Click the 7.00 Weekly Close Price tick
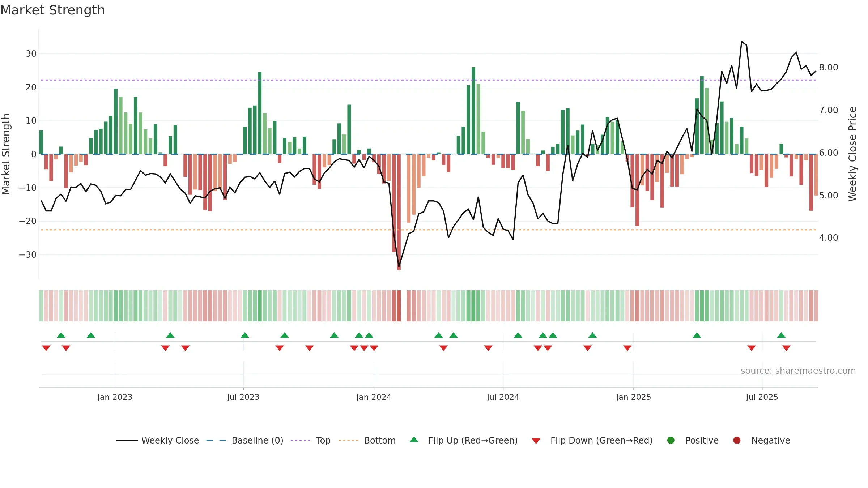The height and width of the screenshot is (488, 868). [829, 110]
